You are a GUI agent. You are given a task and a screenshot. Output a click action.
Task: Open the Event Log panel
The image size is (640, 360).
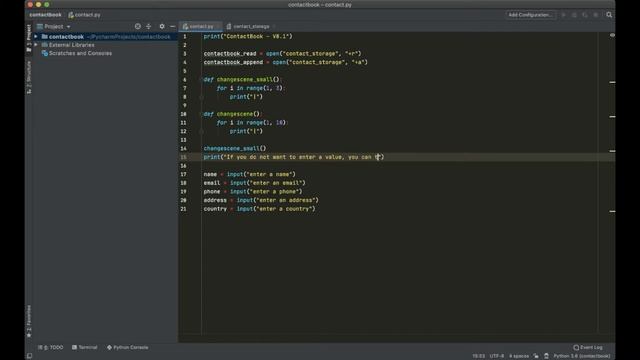coord(588,347)
